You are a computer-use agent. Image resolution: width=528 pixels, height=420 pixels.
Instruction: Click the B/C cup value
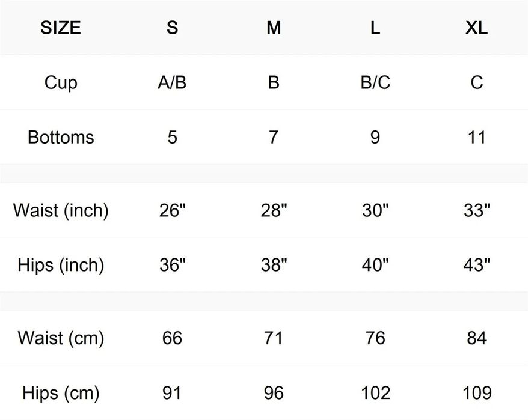tap(375, 82)
